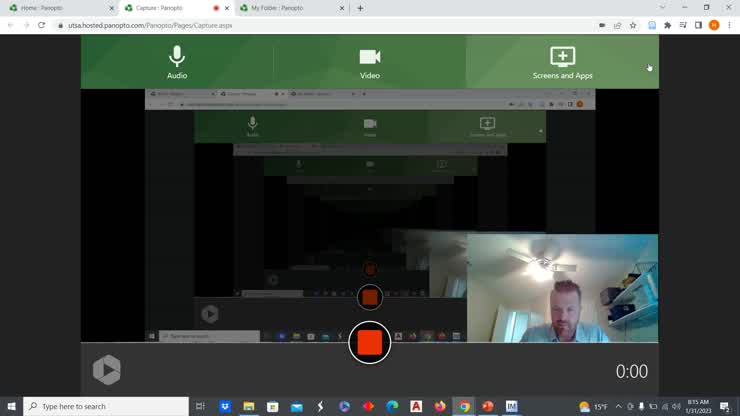The image size is (740, 416).
Task: Open the Chrome tab search dropdown
Action: coord(662,8)
